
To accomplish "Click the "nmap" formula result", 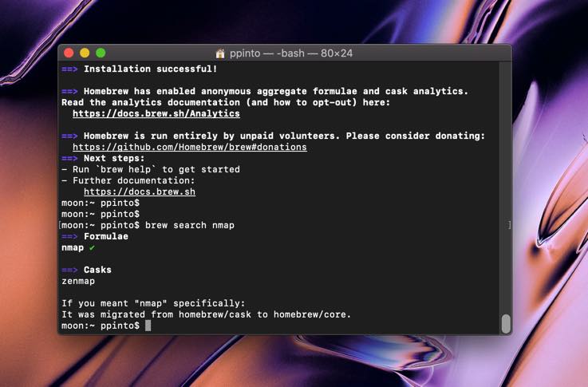I will pyautogui.click(x=73, y=247).
